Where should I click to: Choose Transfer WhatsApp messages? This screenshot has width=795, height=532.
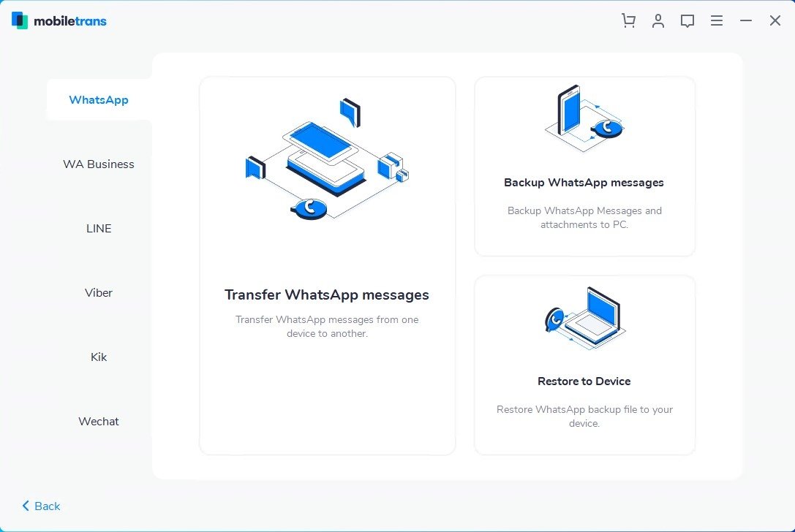coord(327,294)
